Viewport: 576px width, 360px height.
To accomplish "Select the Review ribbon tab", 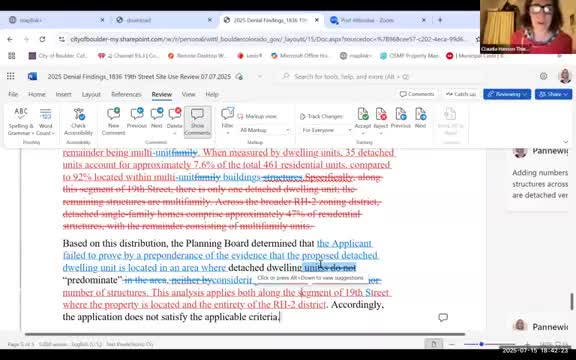I will tap(162, 94).
